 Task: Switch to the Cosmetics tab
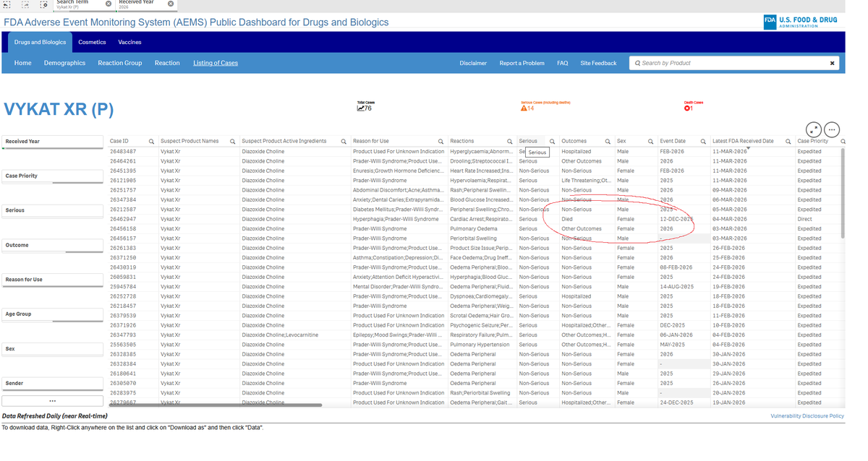[92, 42]
